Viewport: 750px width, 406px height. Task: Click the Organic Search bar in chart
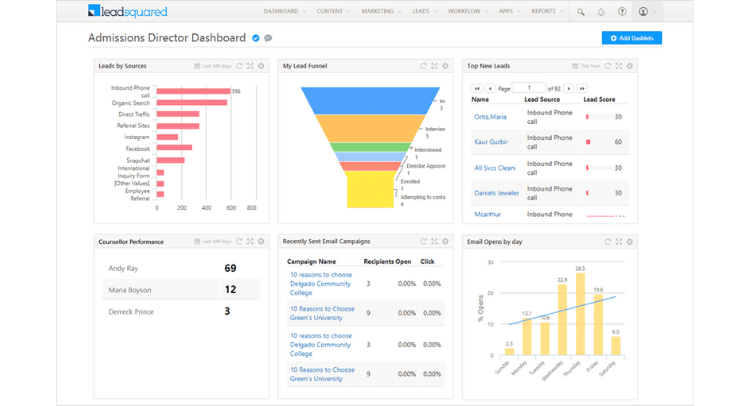tap(192, 102)
